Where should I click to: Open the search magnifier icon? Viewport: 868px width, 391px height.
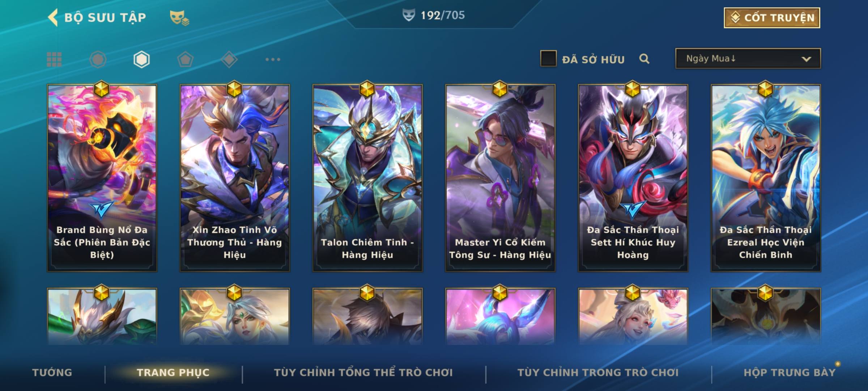pyautogui.click(x=644, y=59)
